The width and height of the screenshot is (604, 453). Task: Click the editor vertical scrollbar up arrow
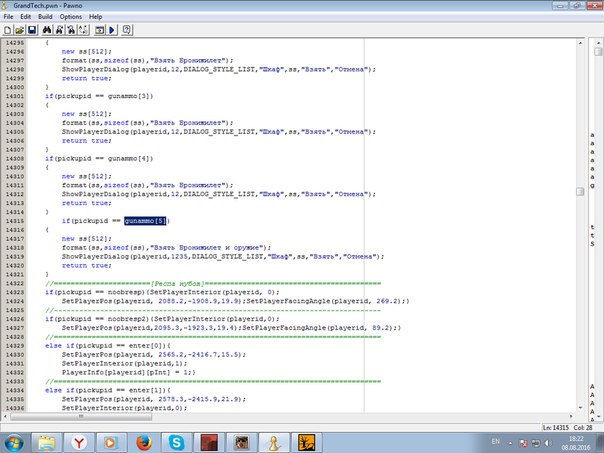coord(580,43)
